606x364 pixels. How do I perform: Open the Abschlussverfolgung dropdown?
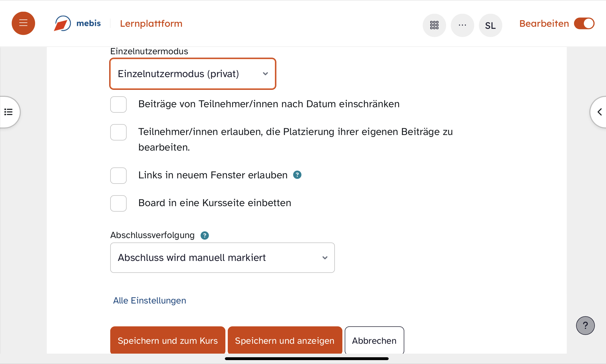pos(222,258)
